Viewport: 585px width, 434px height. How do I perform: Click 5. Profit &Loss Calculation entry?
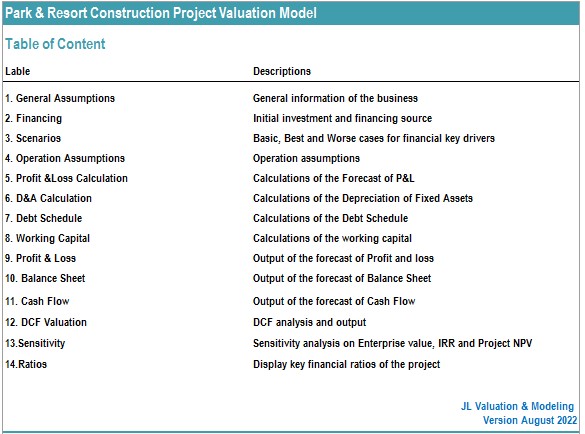click(x=66, y=178)
